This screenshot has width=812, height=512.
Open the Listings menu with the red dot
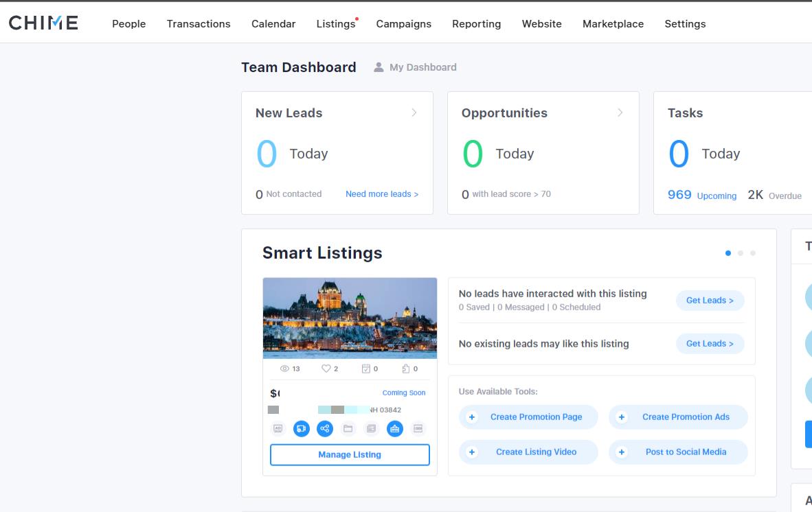click(x=335, y=23)
